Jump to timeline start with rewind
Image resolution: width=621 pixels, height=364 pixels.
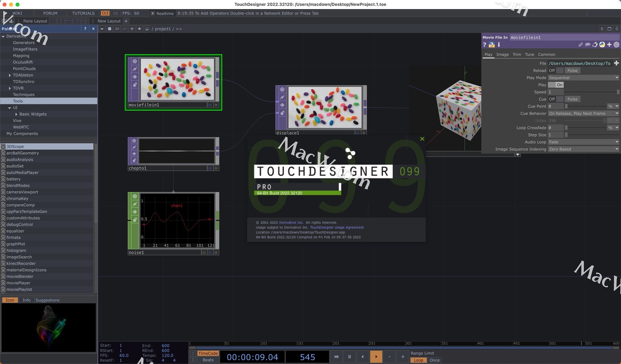tap(336, 357)
